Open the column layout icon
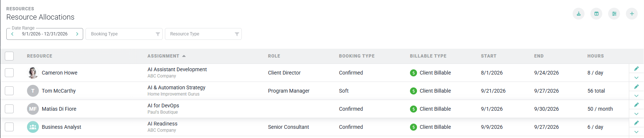This screenshot has height=138, width=644. coord(596,14)
